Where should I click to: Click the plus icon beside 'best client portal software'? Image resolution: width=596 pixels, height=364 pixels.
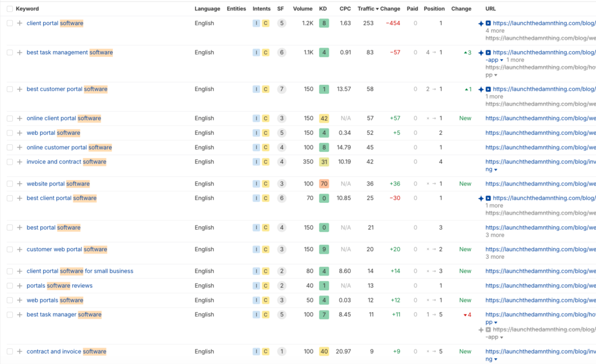tap(19, 198)
